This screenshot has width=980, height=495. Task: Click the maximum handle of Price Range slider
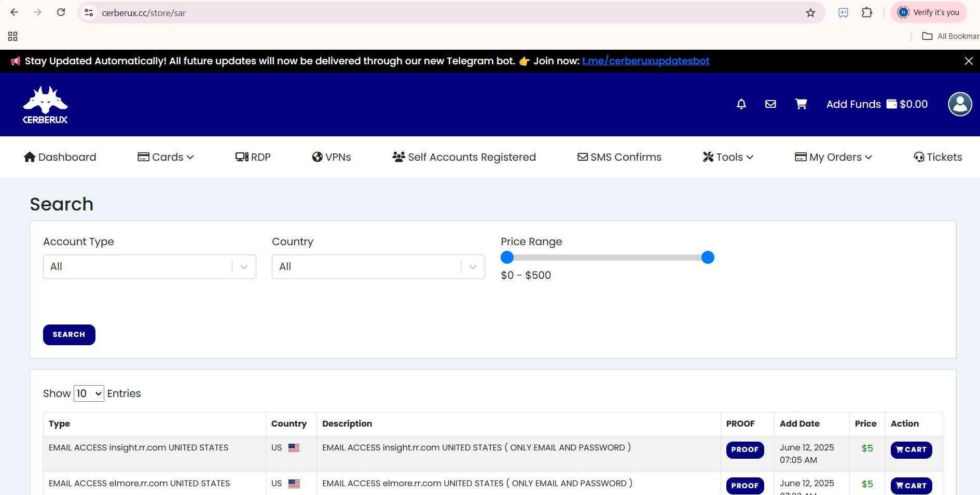708,258
